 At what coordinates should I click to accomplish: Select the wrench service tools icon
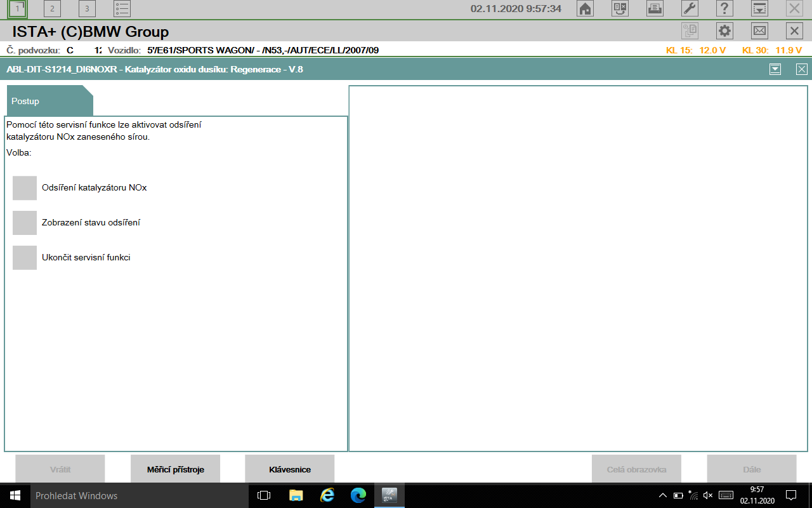coord(690,8)
